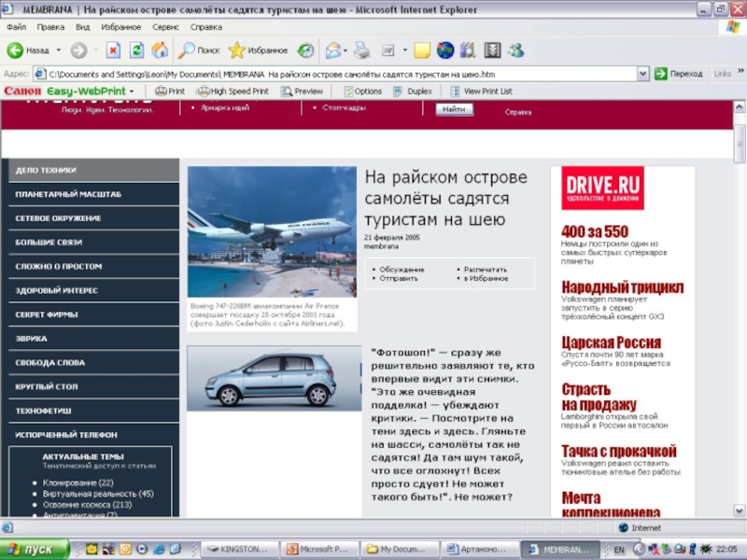Open the Файл menu
This screenshot has height=560, width=747.
coord(16,27)
